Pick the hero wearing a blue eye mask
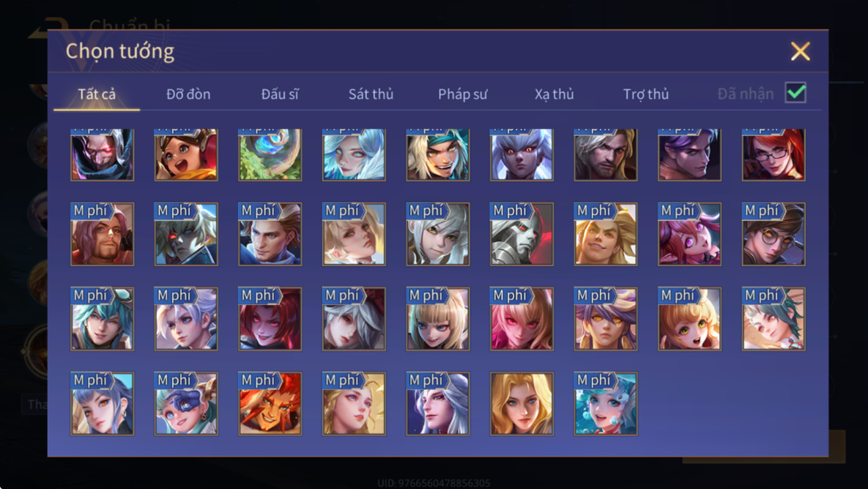 point(186,403)
